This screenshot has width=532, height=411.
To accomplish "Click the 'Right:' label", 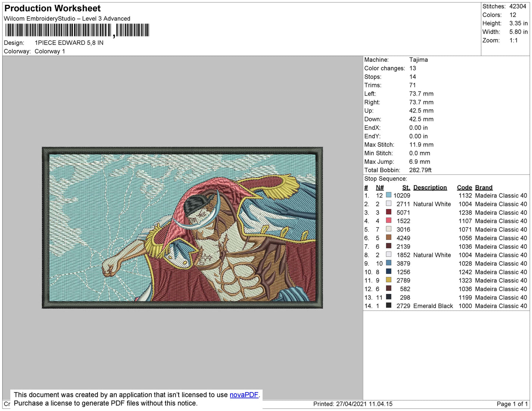I will pos(372,102).
